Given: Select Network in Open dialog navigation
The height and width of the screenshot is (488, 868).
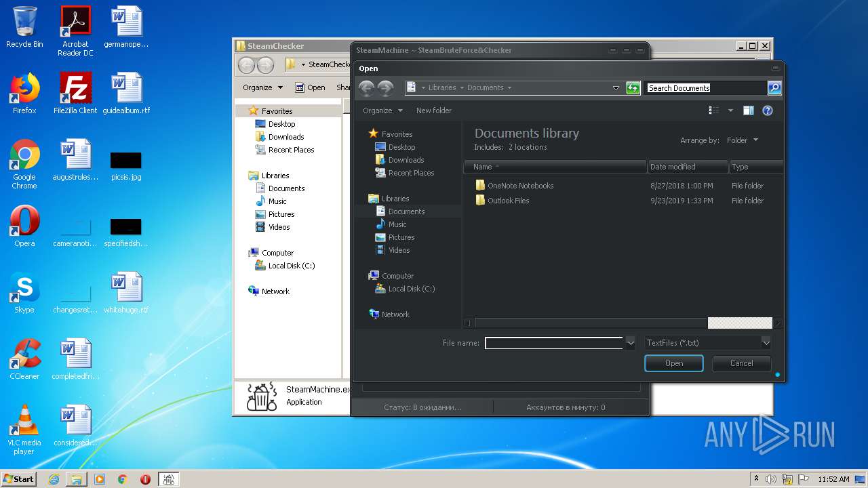Looking at the screenshot, I should point(389,314).
